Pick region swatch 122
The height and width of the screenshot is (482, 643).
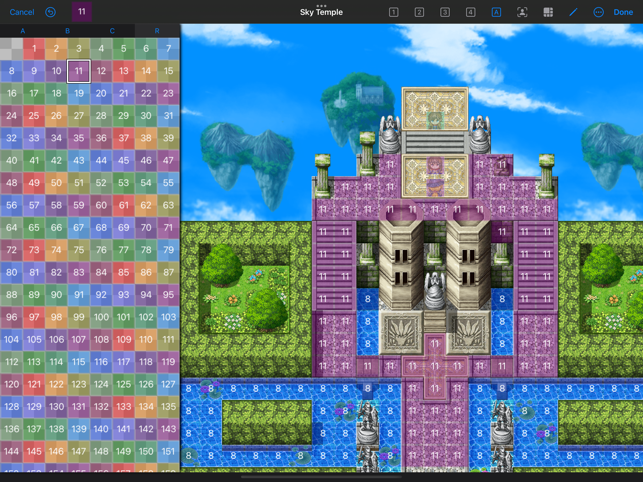point(56,384)
